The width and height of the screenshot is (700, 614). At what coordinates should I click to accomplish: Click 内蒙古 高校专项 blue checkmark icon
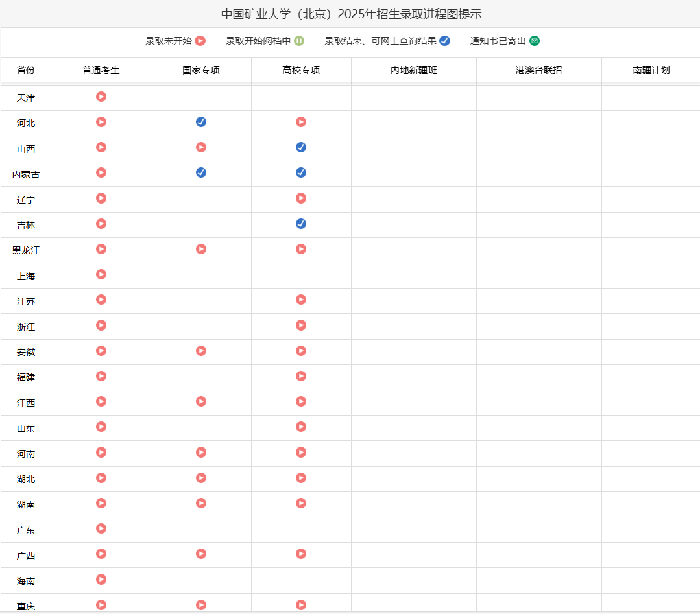tap(301, 172)
